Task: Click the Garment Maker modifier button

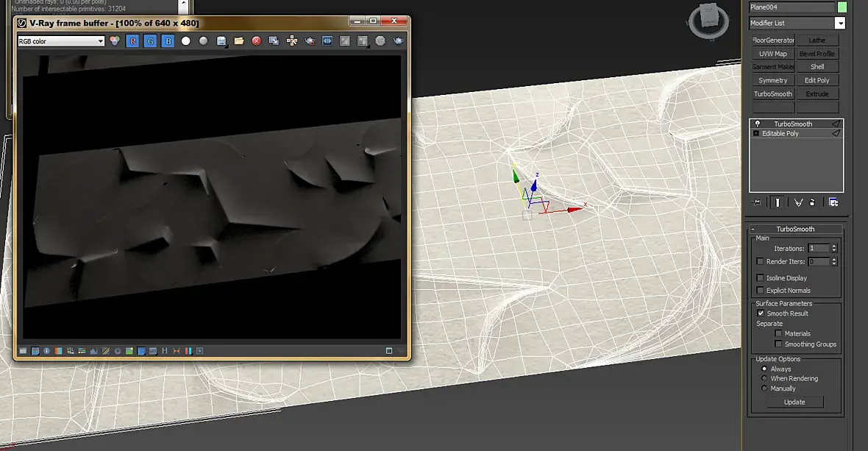Action: [773, 67]
